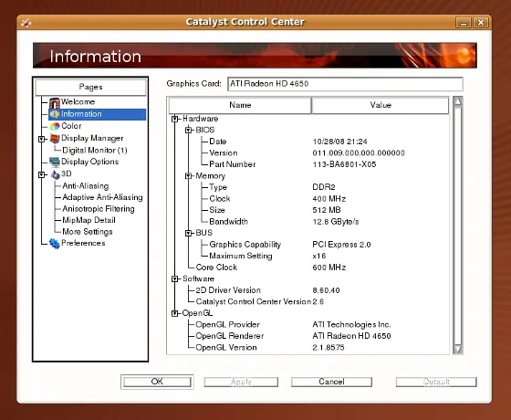Image resolution: width=511 pixels, height=420 pixels.
Task: Click the 12.8 GByte/s value
Action: (x=336, y=222)
